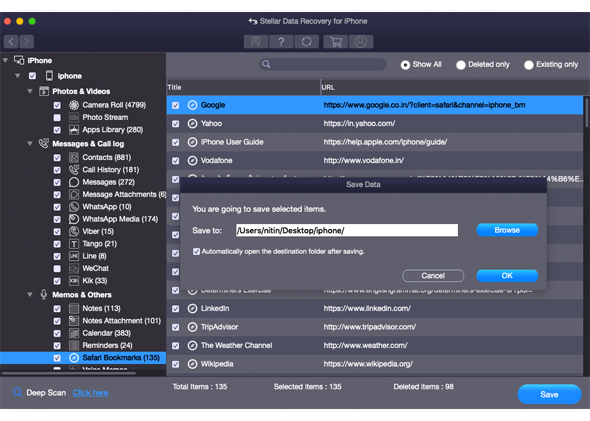Click the Vodafone URL cell
Image resolution: width=590 pixels, height=421 pixels.
[x=364, y=161]
